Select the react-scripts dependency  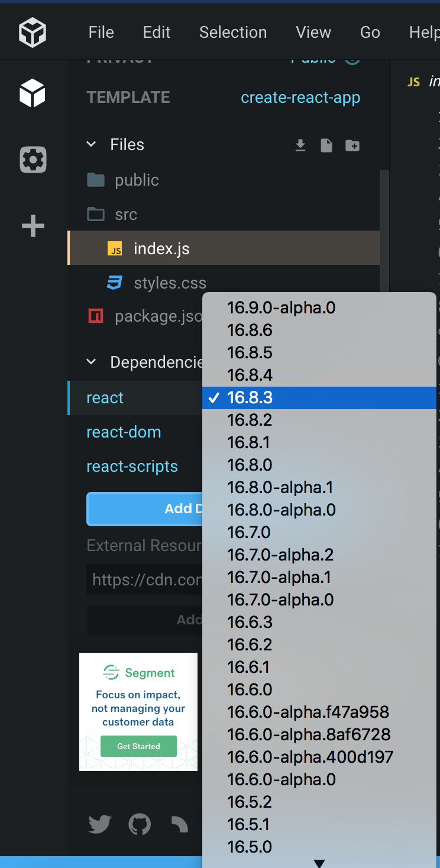(x=132, y=467)
